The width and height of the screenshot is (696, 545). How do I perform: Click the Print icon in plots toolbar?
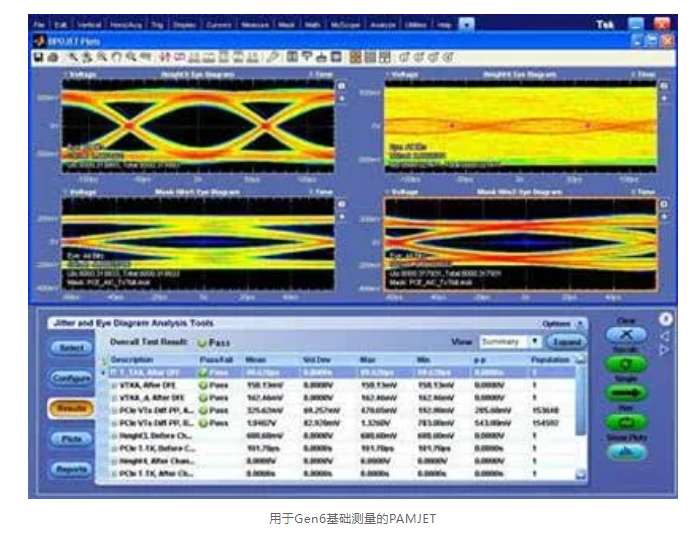tap(50, 58)
